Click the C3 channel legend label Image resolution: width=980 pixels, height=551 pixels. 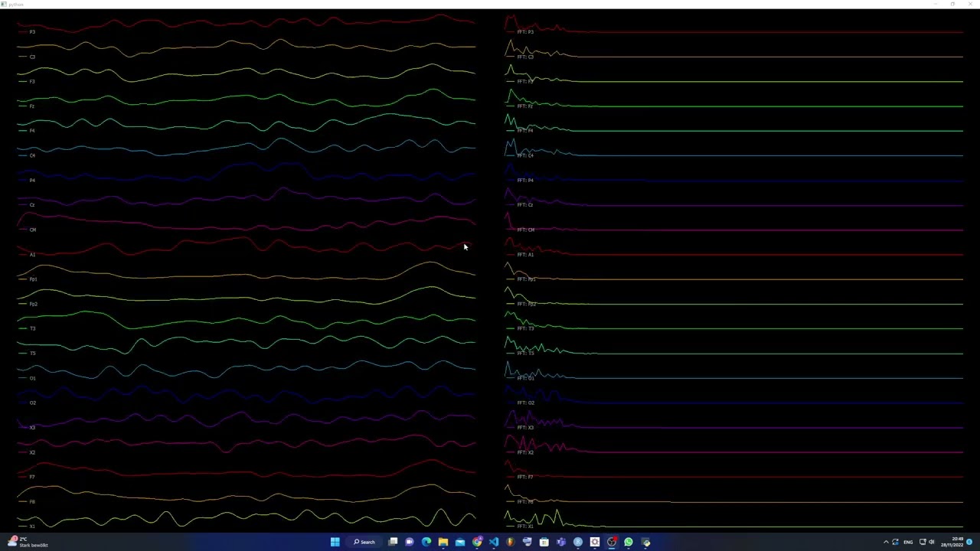32,57
